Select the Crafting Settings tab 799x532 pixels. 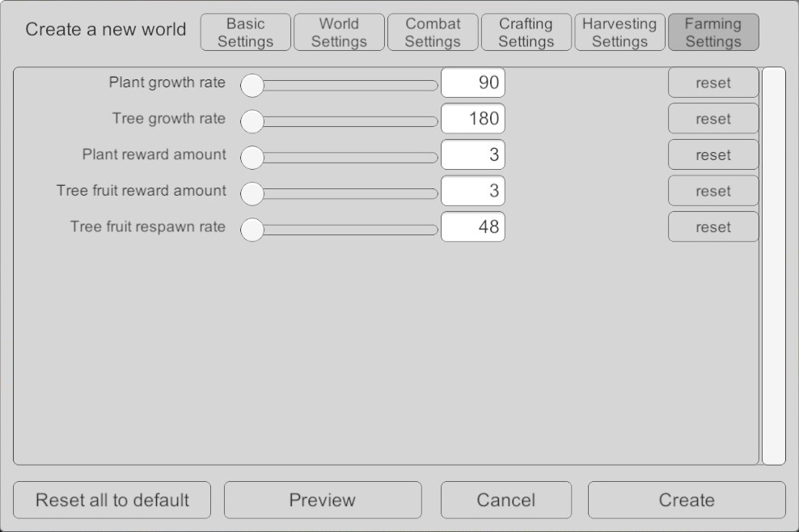click(526, 32)
